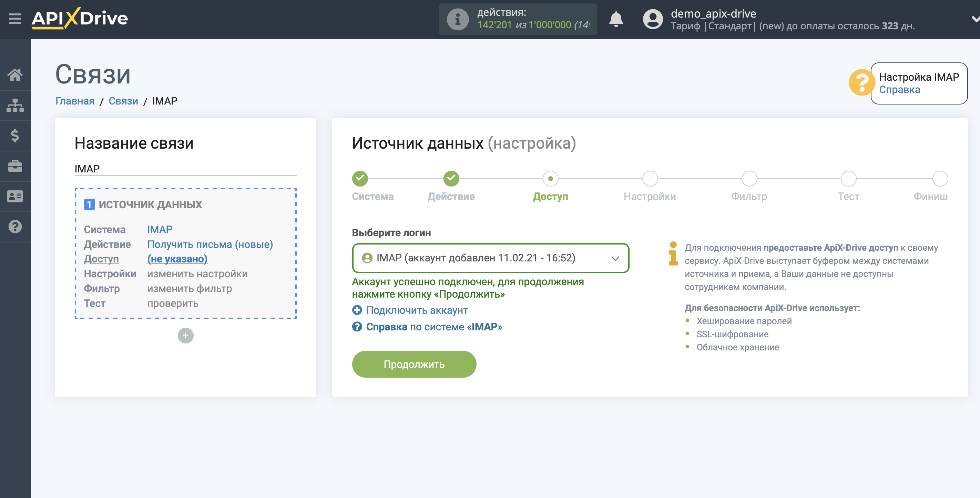Open the Справка link in IMAP help box
Viewport: 980px width, 498px height.
899,90
